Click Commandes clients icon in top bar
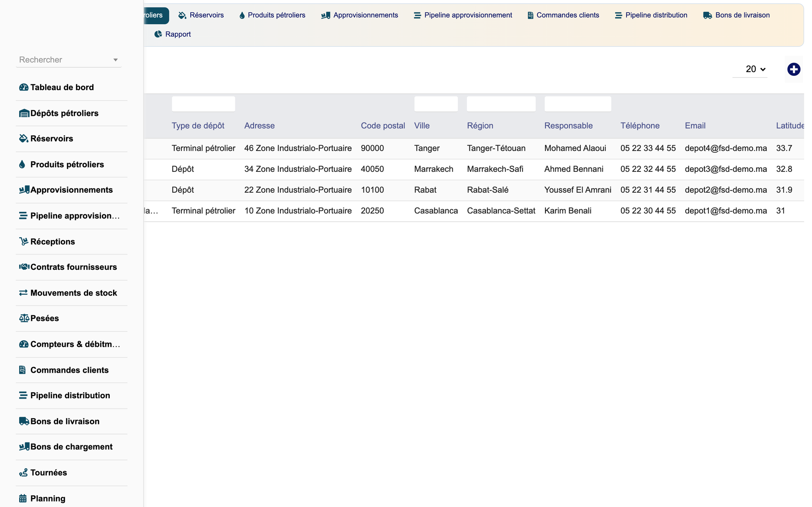This screenshot has width=812, height=507. tap(530, 15)
